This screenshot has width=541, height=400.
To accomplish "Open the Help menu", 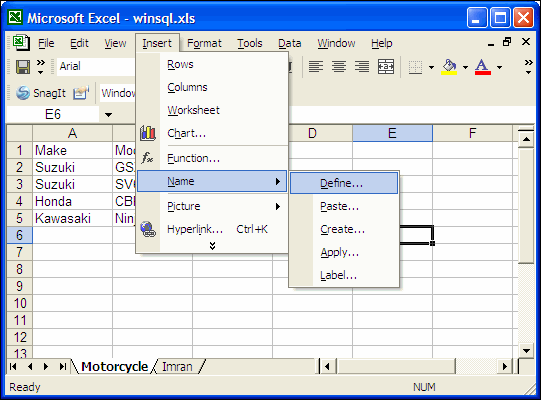I will coord(382,43).
